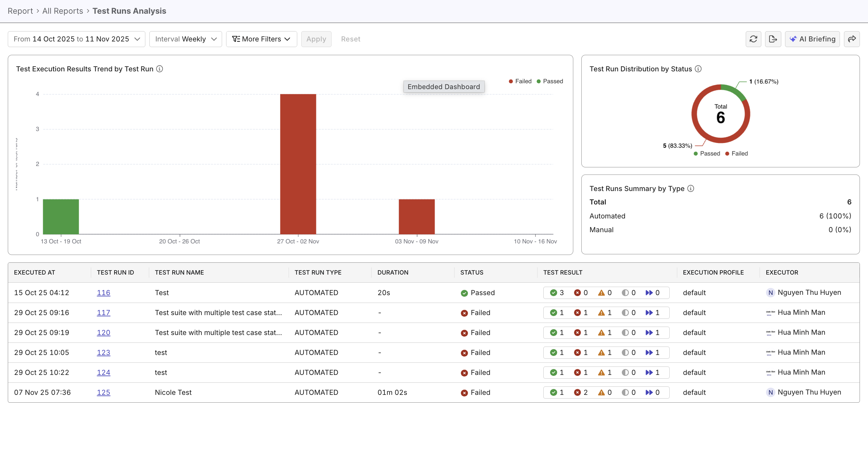Click the refresh report icon
This screenshot has height=460, width=868.
[754, 39]
